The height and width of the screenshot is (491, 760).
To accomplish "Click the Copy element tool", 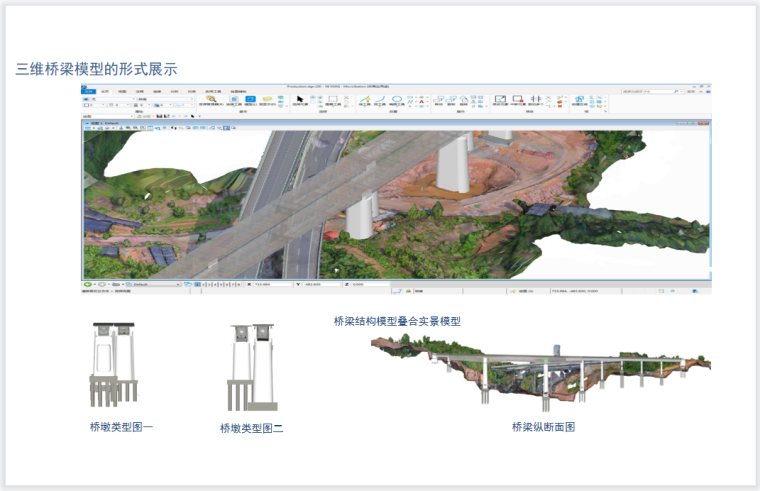I will pos(451,101).
